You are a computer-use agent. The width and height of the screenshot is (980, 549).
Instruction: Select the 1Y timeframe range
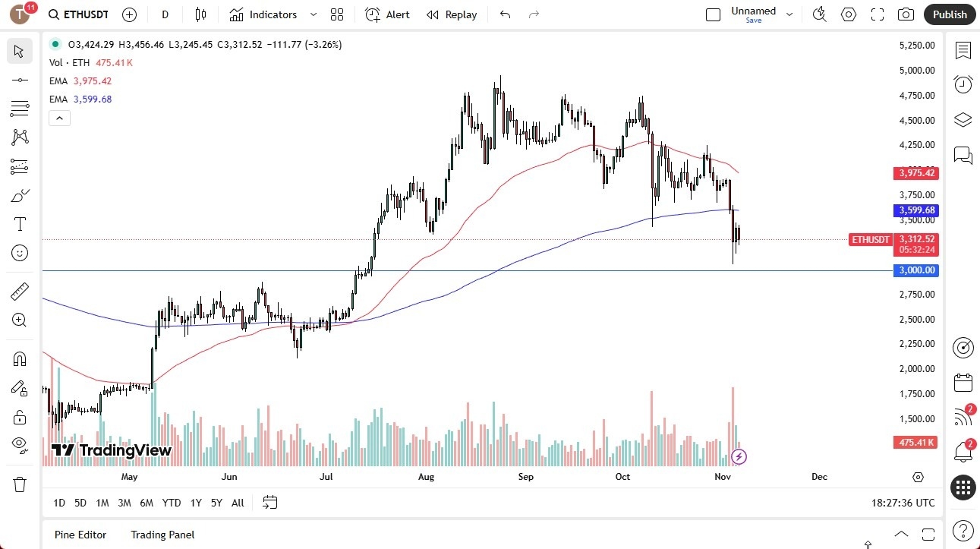pos(195,503)
